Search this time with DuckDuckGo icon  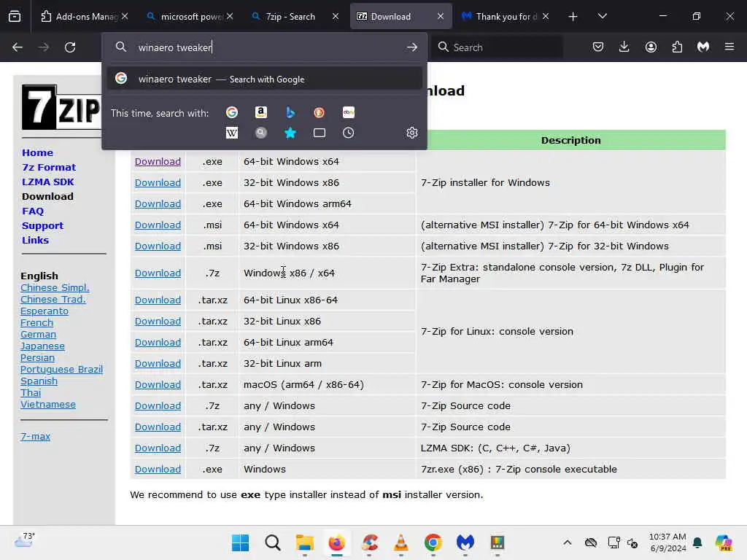(320, 112)
